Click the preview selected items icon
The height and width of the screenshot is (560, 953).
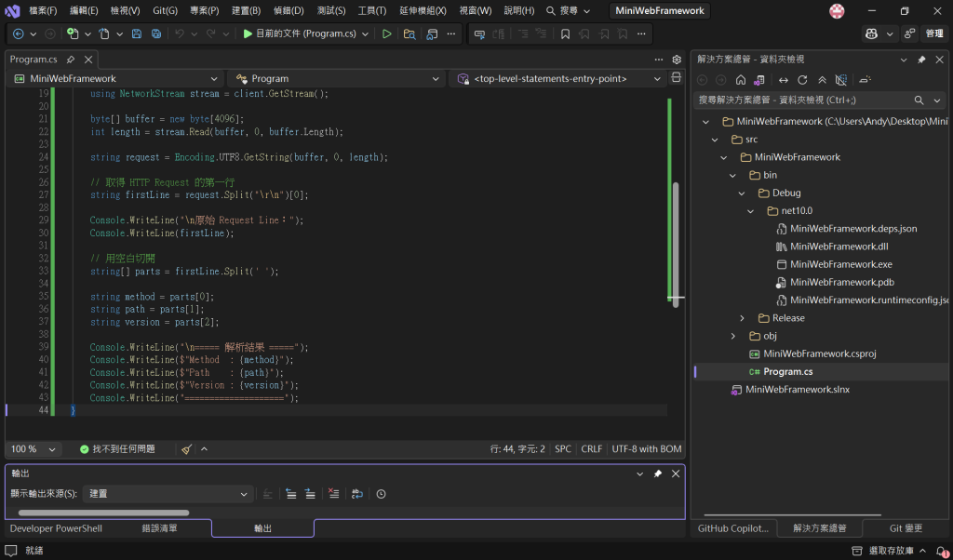coord(866,80)
